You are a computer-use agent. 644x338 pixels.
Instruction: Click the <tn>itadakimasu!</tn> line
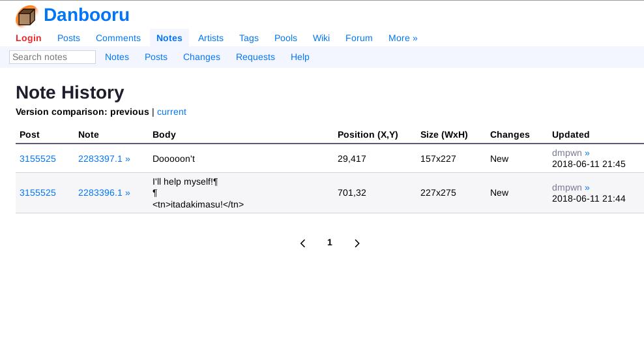coord(198,204)
